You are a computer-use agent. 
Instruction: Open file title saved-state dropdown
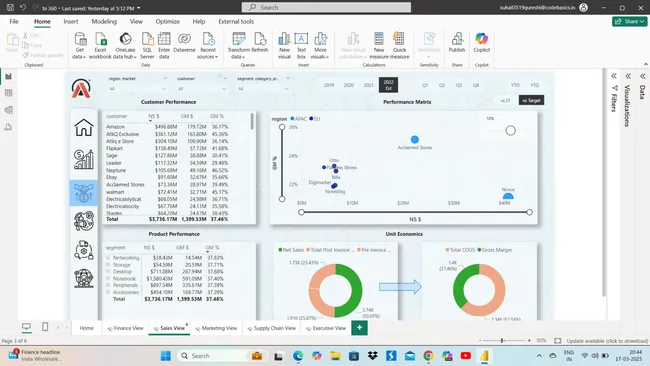pyautogui.click(x=138, y=8)
